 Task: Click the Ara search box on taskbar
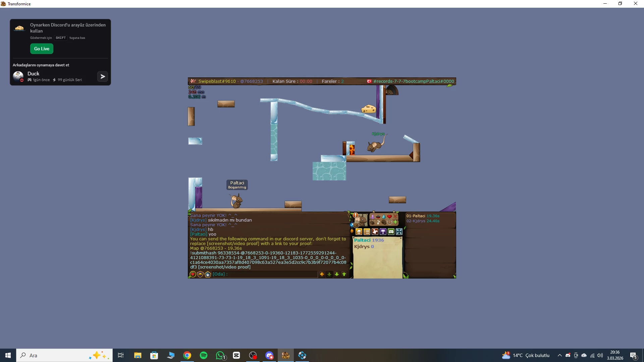pos(64,355)
